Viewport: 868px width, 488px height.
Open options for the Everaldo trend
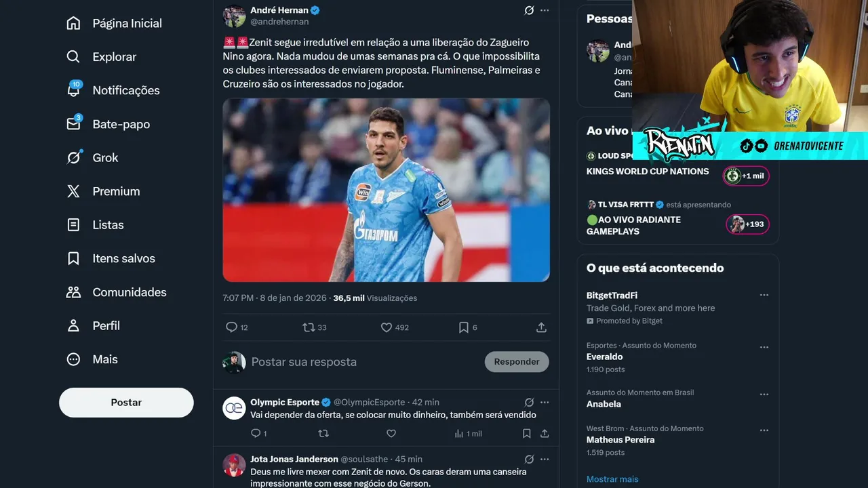tap(764, 347)
